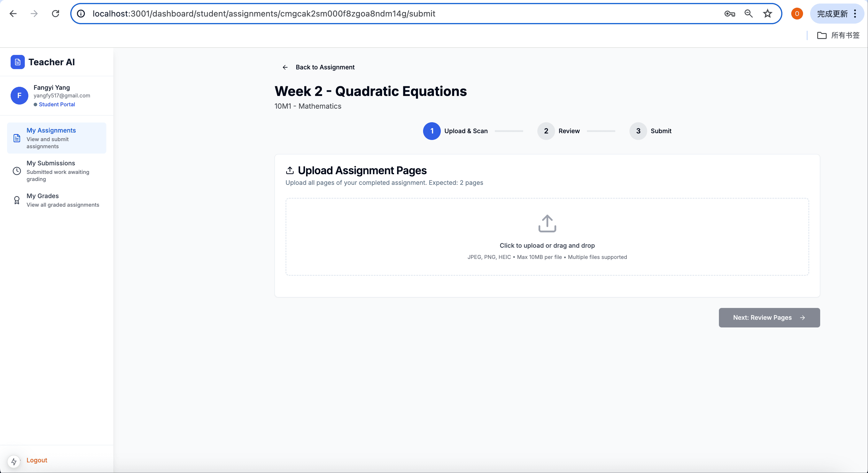Open the password key icon in address bar
This screenshot has height=473, width=868.
(x=729, y=14)
